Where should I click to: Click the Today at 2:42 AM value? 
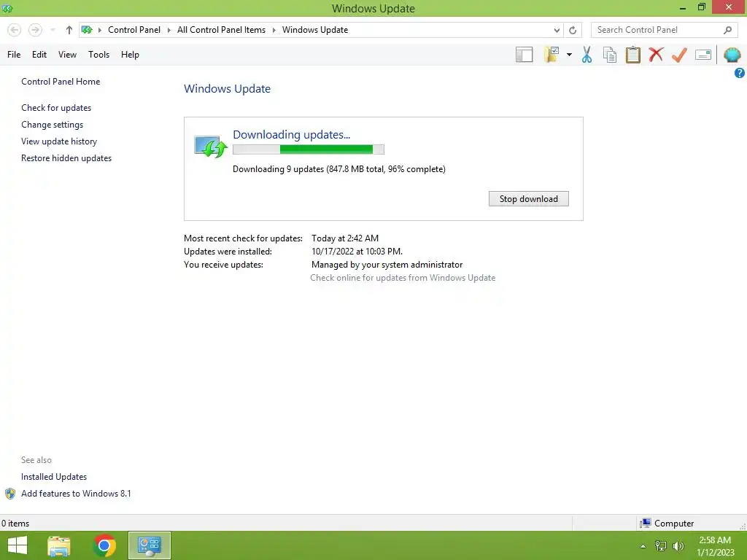coord(345,238)
